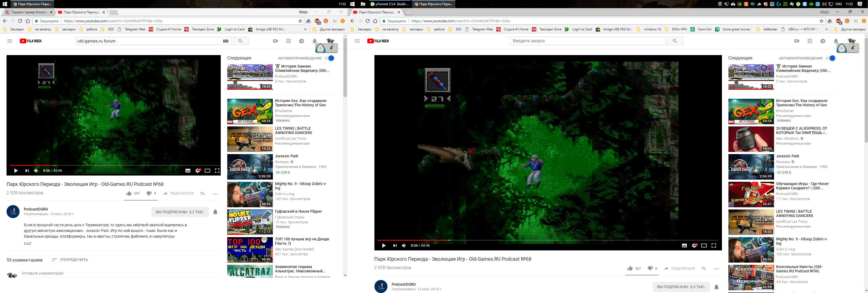Mute volume in left window video player
The height and width of the screenshot is (293, 868).
click(36, 171)
